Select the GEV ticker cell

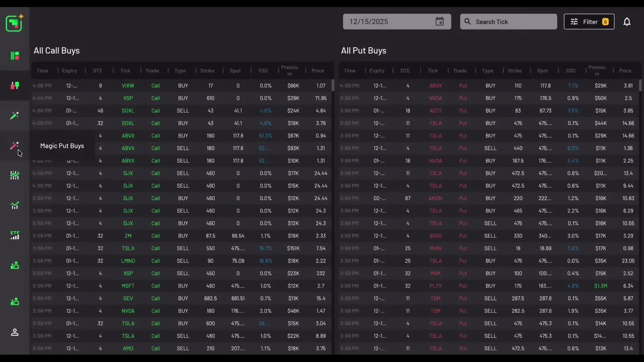pos(128,299)
